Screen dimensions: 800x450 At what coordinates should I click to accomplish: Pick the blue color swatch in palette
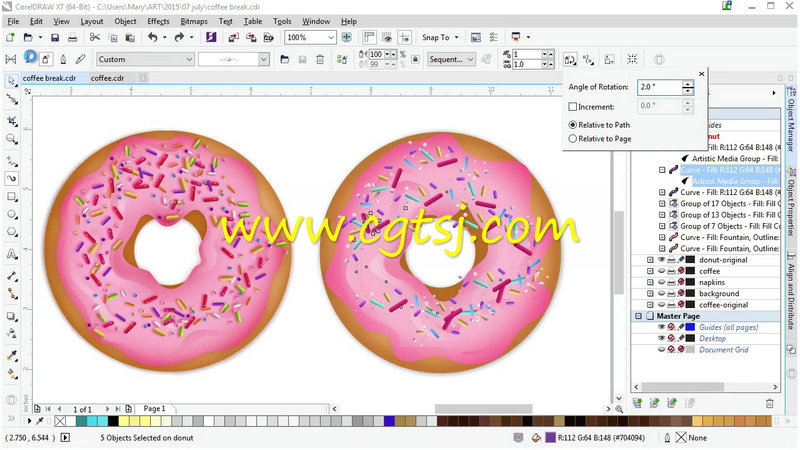[389, 421]
